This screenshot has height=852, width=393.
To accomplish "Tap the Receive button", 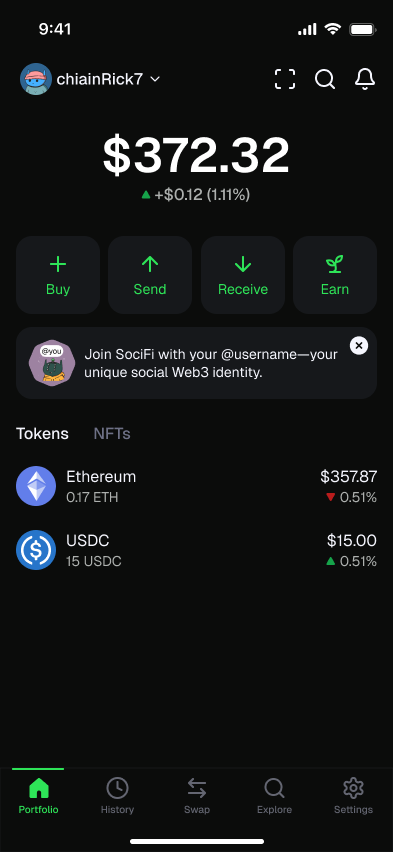I will [x=243, y=275].
